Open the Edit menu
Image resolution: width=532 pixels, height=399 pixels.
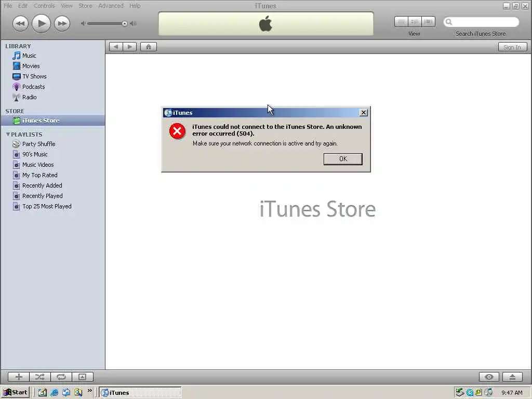(x=23, y=6)
